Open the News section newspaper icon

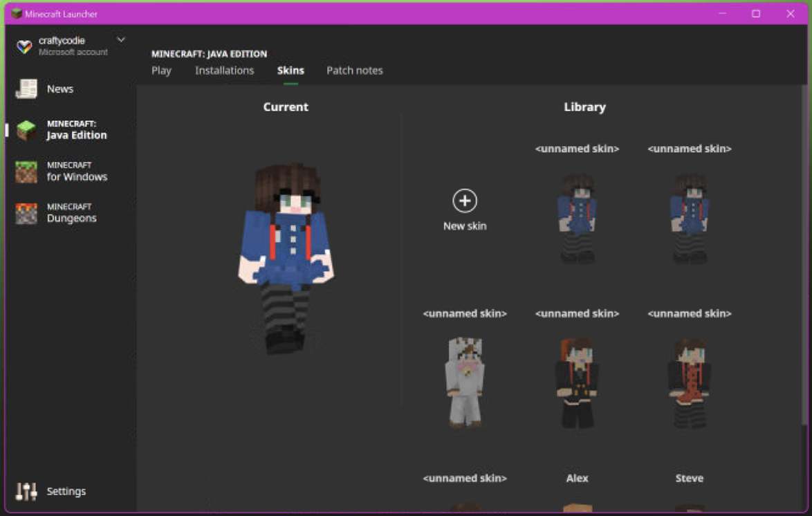point(26,89)
